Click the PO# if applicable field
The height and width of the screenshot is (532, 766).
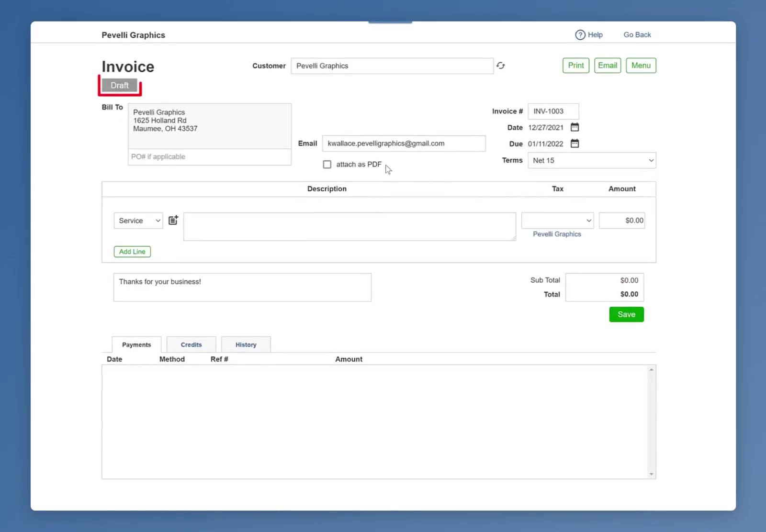(x=210, y=157)
